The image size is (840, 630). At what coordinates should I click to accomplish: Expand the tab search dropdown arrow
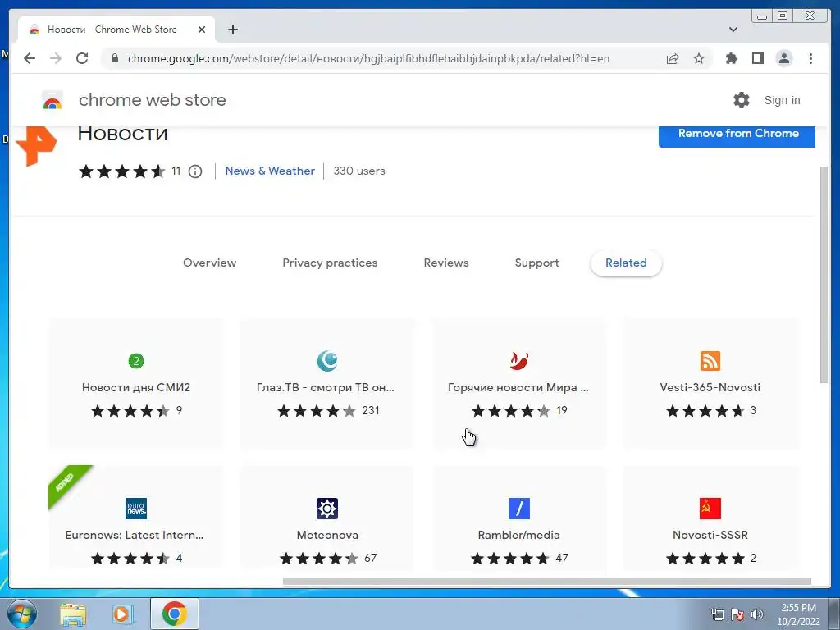tap(733, 30)
